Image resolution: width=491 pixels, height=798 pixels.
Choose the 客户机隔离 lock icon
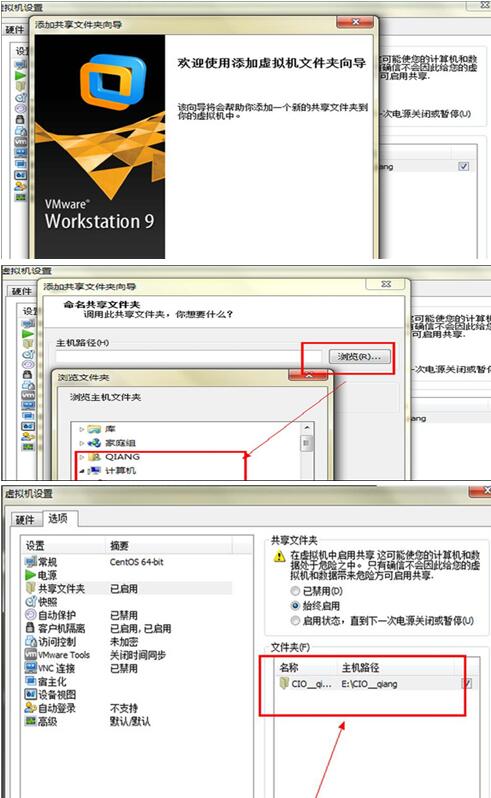click(x=31, y=628)
